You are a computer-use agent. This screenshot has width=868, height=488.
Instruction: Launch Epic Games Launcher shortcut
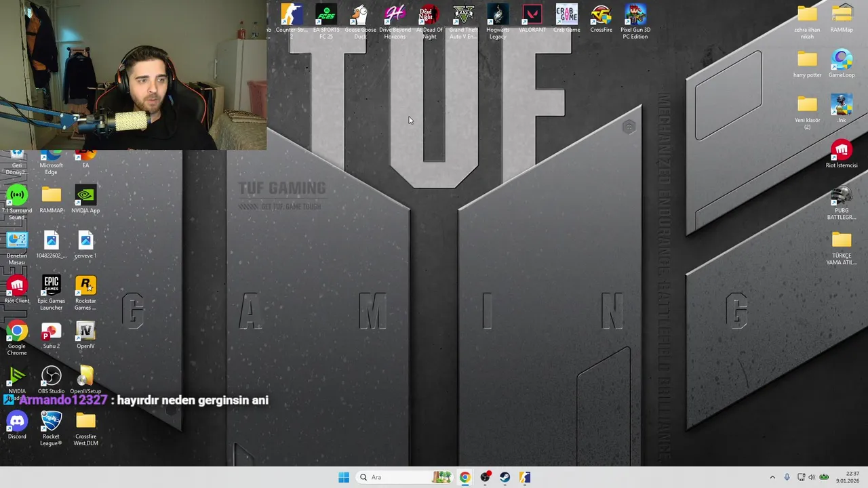click(x=51, y=293)
